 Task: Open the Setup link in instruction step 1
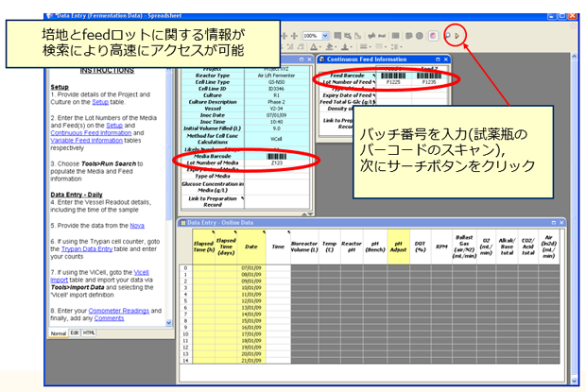click(100, 102)
